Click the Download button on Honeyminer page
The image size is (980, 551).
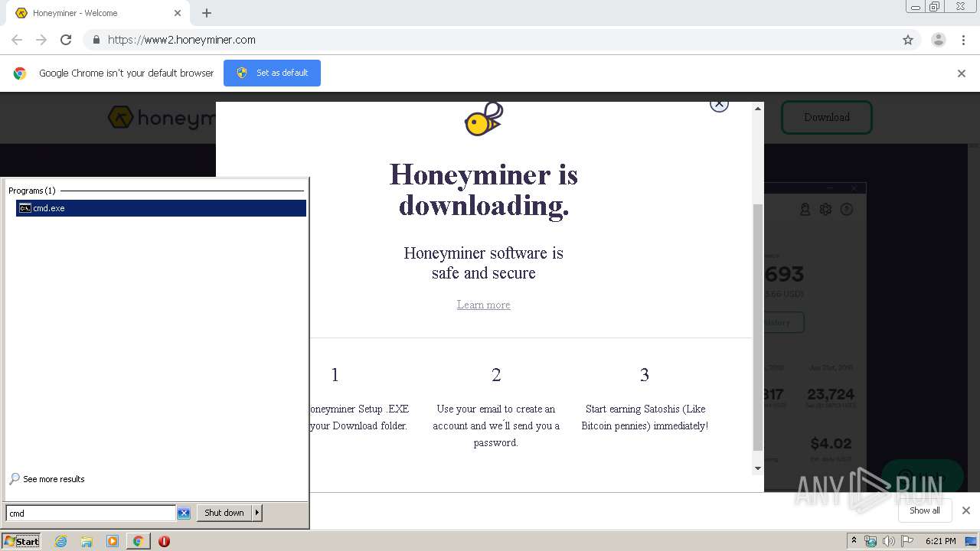(x=827, y=117)
